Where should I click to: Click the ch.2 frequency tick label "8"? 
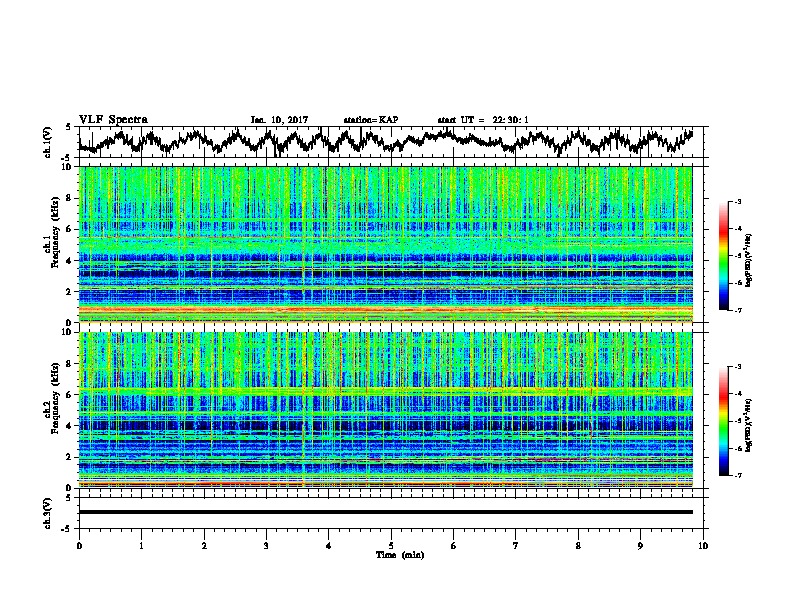70,364
